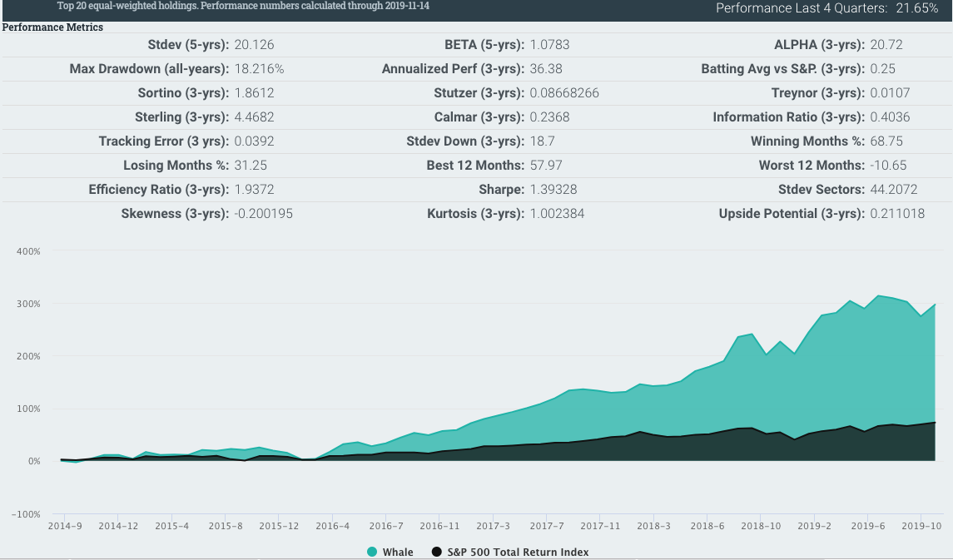
Task: Select the Sharpe value 1.39328
Action: coord(553,190)
